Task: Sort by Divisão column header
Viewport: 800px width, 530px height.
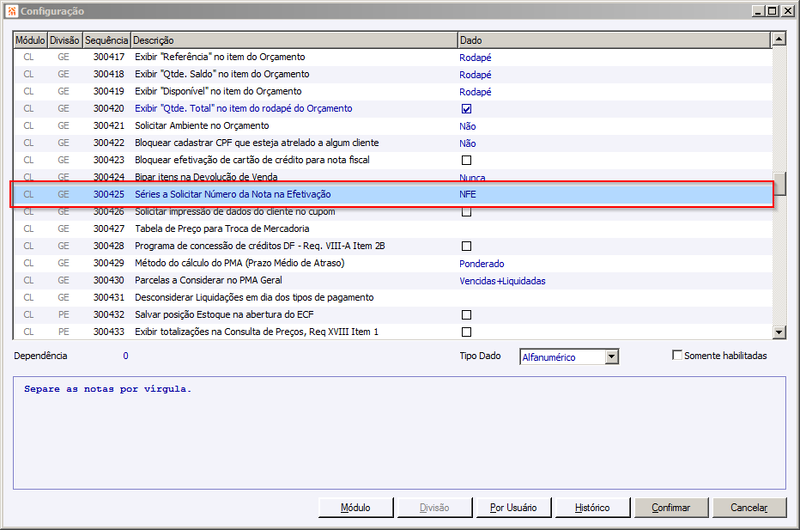Action: point(65,40)
